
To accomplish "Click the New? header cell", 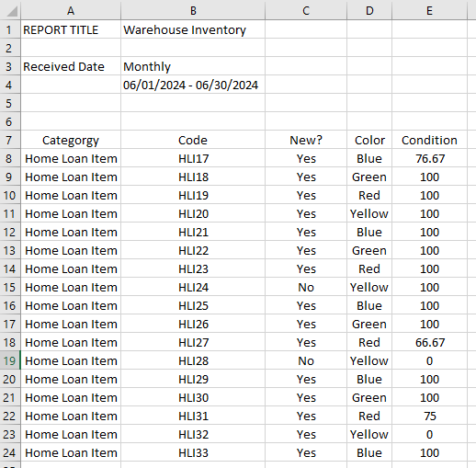I will 306,140.
